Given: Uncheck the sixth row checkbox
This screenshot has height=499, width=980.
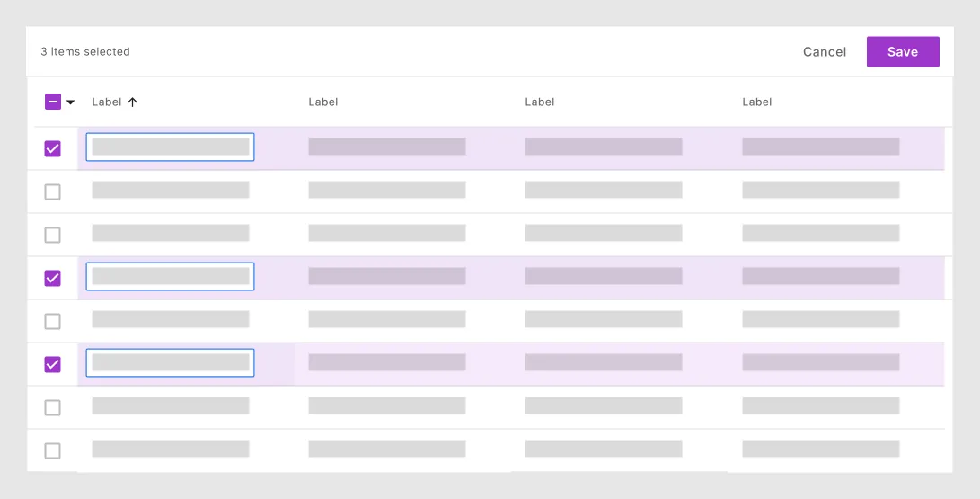Looking at the screenshot, I should point(53,364).
